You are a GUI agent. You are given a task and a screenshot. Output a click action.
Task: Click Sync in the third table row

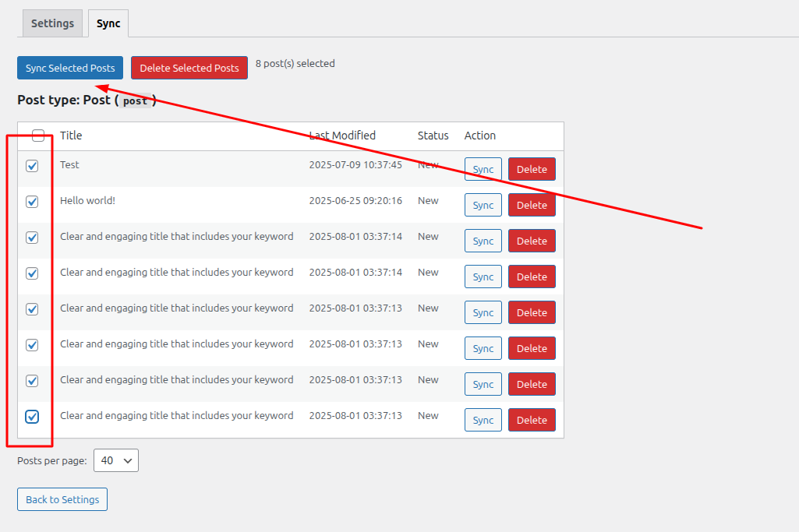click(483, 241)
